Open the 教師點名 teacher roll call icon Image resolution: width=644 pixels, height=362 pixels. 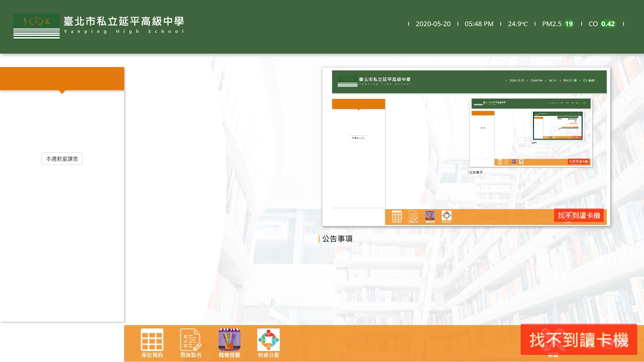pos(191,343)
